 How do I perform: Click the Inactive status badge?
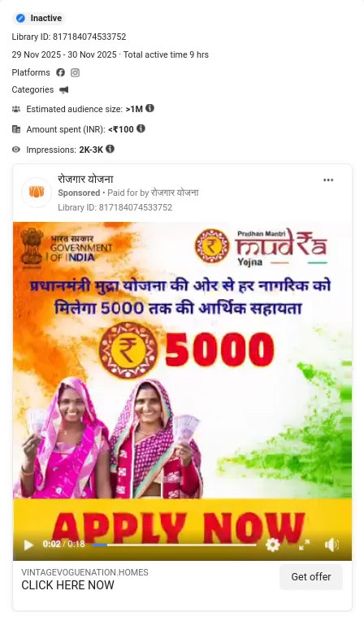(39, 18)
